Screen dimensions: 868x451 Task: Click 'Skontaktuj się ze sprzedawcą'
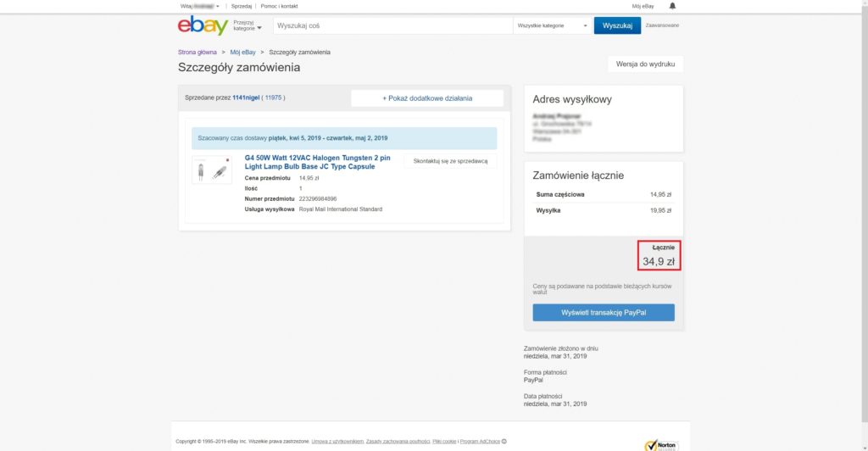click(x=450, y=160)
